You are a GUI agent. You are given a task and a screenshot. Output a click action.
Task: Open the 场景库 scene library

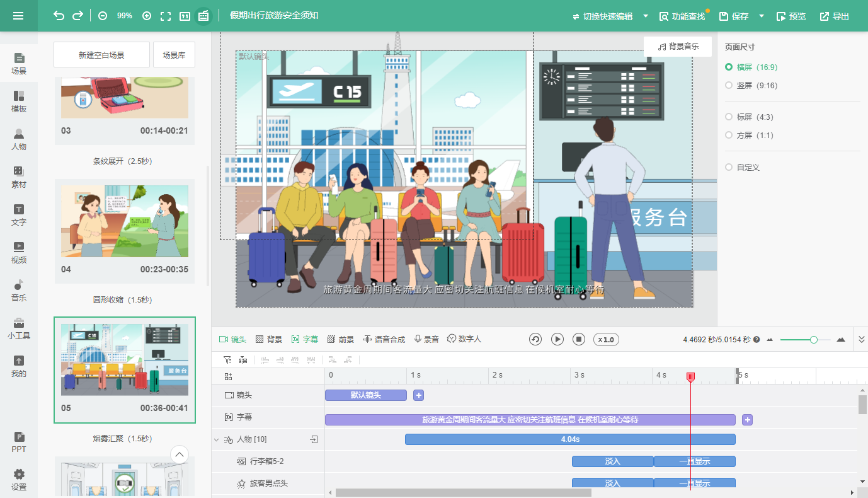coord(174,55)
